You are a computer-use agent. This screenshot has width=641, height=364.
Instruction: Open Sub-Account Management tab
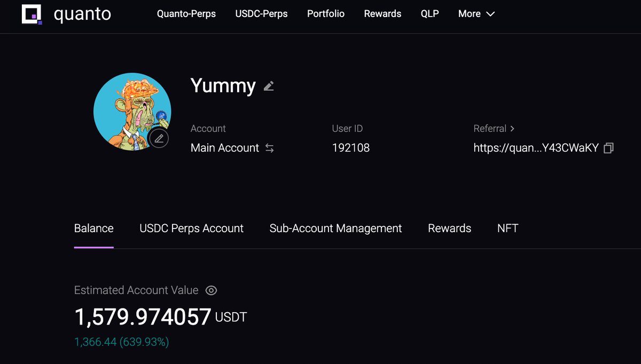click(x=335, y=228)
